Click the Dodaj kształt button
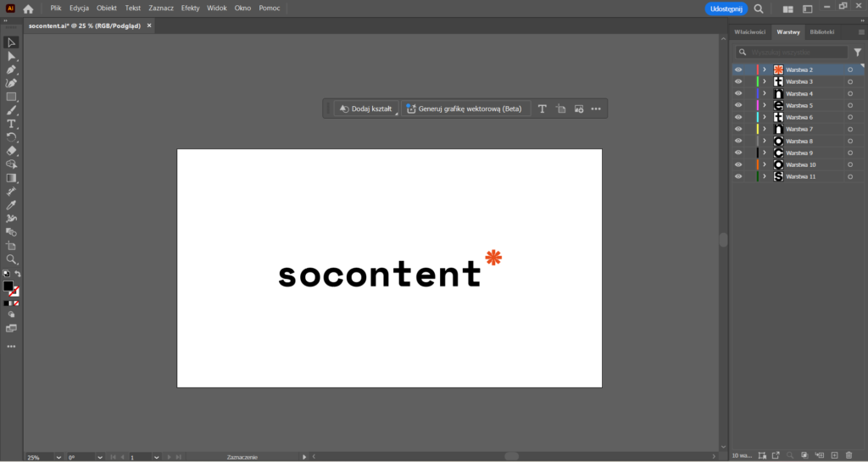The image size is (868, 462). coord(366,109)
